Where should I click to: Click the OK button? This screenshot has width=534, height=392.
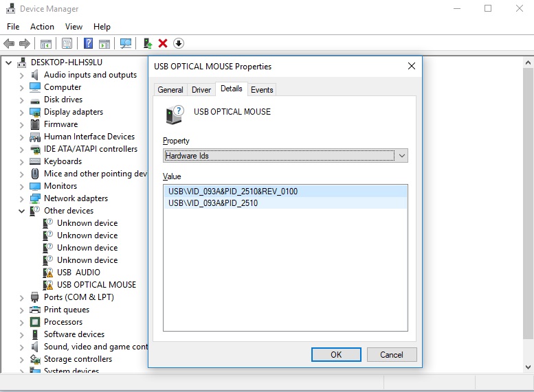pos(336,354)
